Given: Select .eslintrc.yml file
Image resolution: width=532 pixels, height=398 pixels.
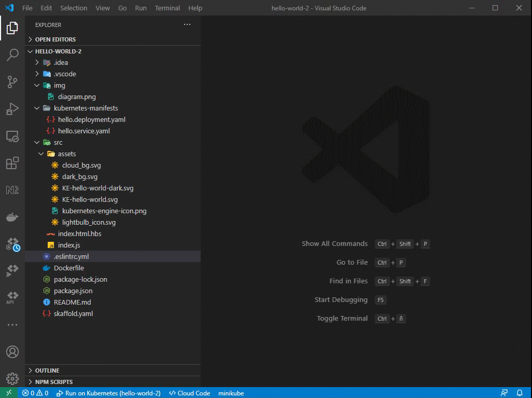Looking at the screenshot, I should point(113,256).
